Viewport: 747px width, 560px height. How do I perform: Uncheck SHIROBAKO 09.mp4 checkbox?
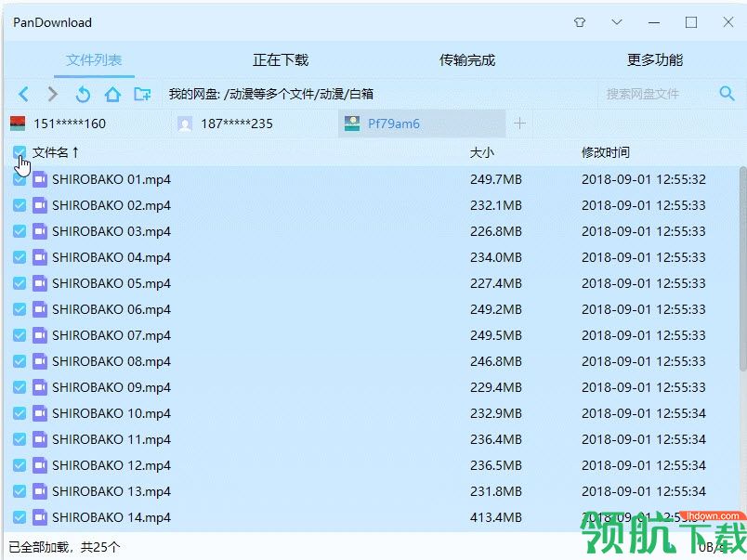(20, 387)
